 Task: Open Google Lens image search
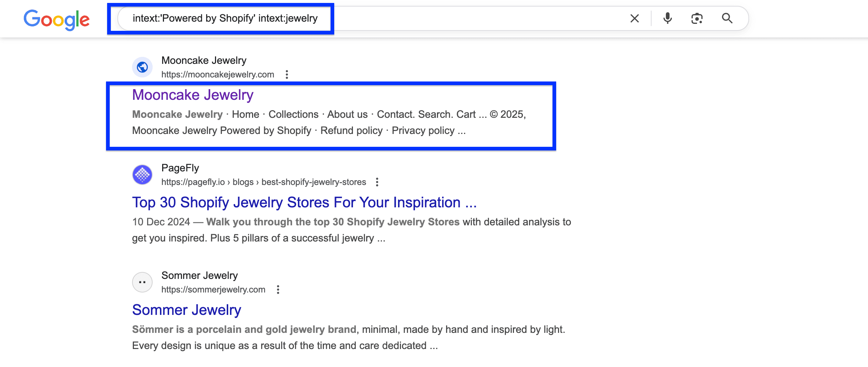click(x=697, y=18)
